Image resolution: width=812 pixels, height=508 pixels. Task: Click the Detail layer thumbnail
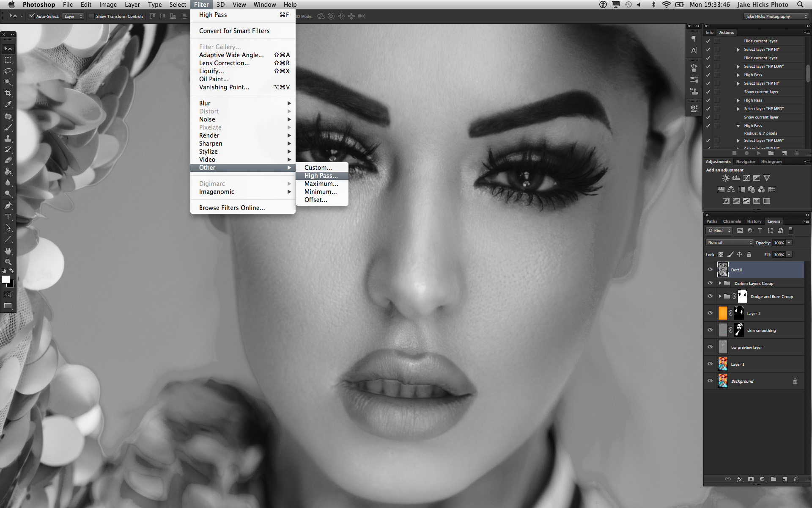(x=723, y=270)
